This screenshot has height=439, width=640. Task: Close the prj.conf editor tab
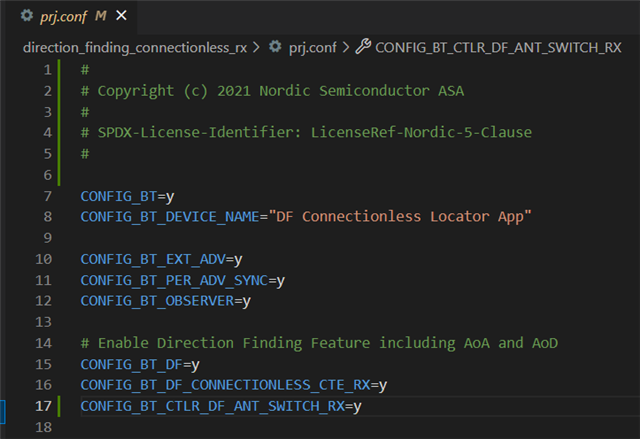pyautogui.click(x=121, y=16)
